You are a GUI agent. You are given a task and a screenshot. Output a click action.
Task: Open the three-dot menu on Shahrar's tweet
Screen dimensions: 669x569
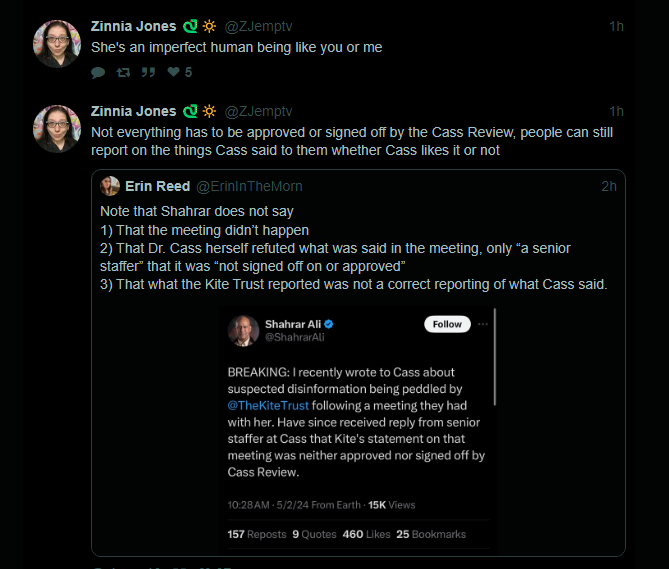483,324
